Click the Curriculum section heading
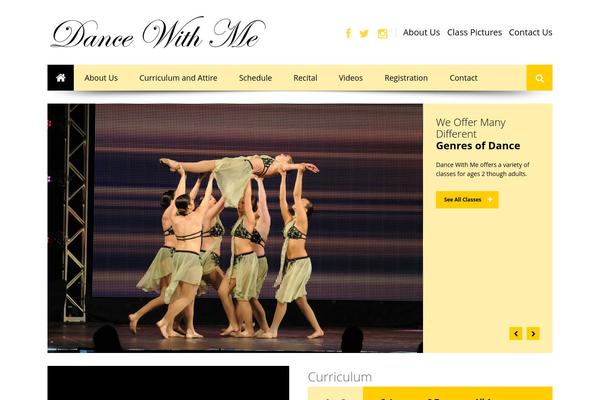 click(x=340, y=377)
